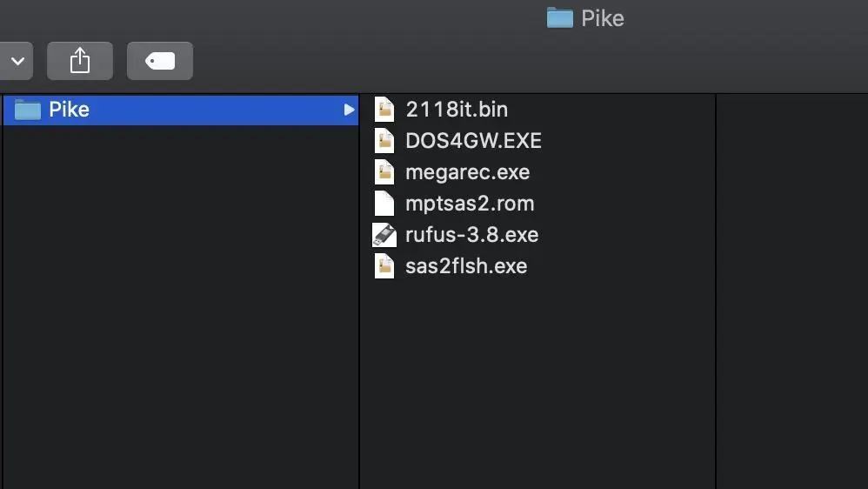Select the file sas2flsh.exe

(x=466, y=266)
